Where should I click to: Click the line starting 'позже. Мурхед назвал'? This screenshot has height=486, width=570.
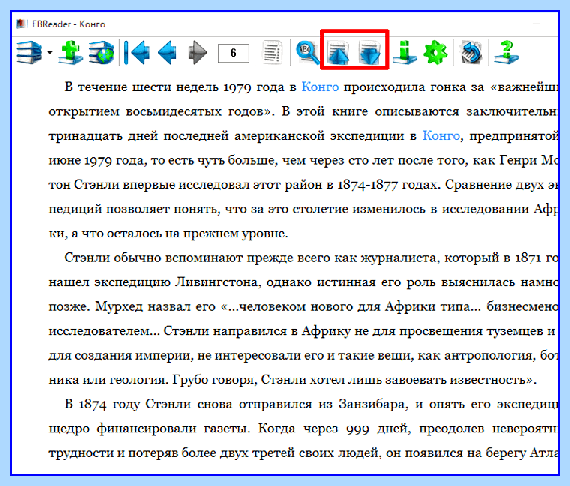(303, 306)
